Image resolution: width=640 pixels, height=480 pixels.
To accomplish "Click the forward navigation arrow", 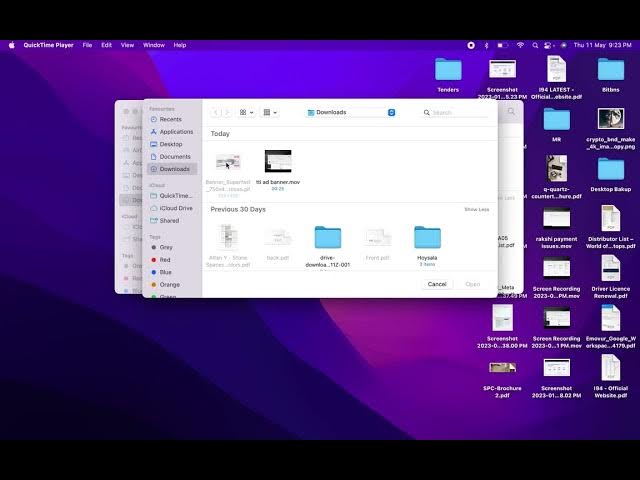I will point(227,112).
